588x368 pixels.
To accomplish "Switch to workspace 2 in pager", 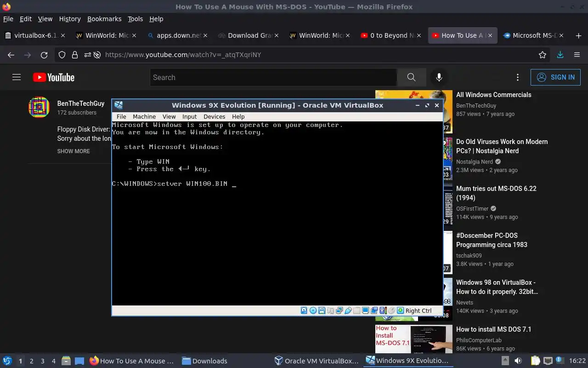I will click(x=32, y=361).
